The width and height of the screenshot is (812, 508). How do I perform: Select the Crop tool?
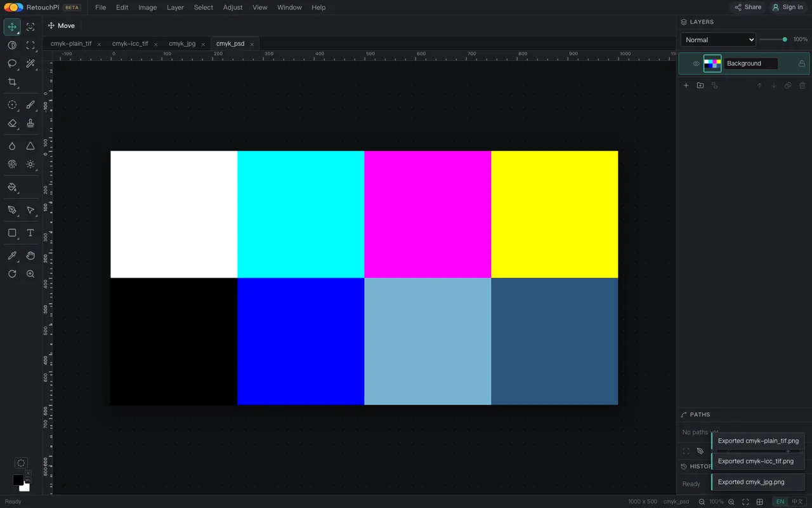tap(12, 82)
